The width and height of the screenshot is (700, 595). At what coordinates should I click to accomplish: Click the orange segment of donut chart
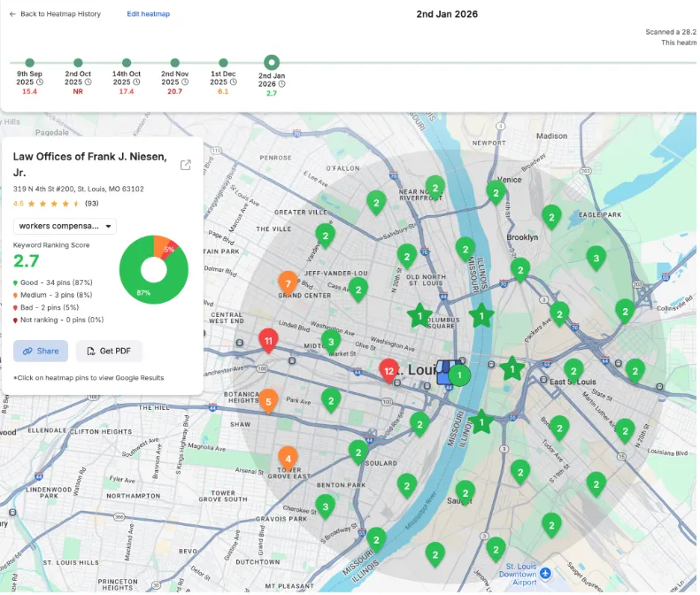coord(160,244)
